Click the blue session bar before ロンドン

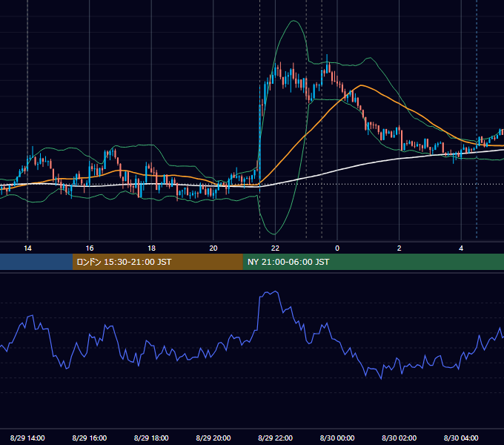36,262
